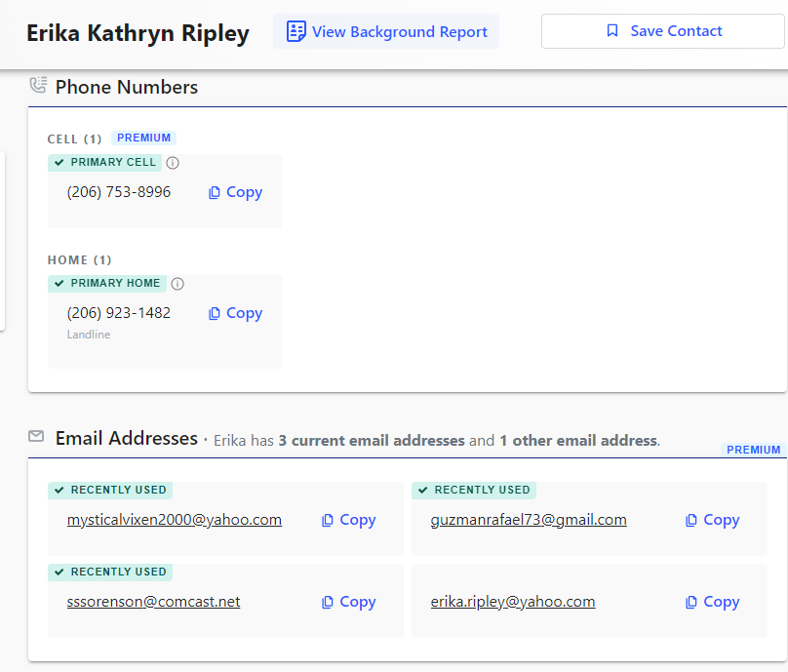This screenshot has width=788, height=672.
Task: Click the report icon beside View Background Report
Action: (x=295, y=32)
